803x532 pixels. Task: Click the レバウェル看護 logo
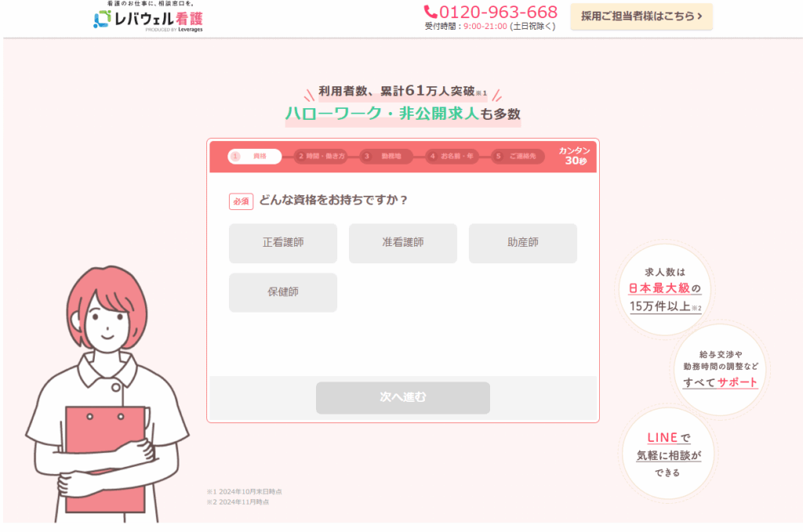pos(148,17)
